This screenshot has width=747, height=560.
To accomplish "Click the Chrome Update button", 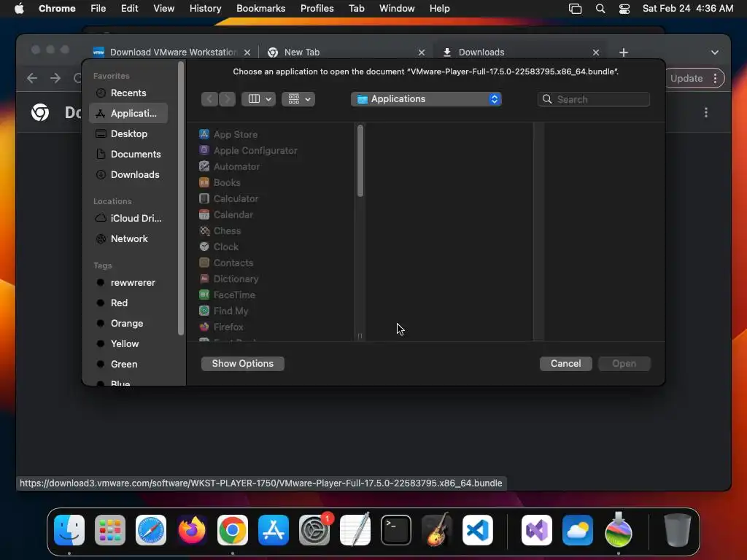I will tap(686, 79).
